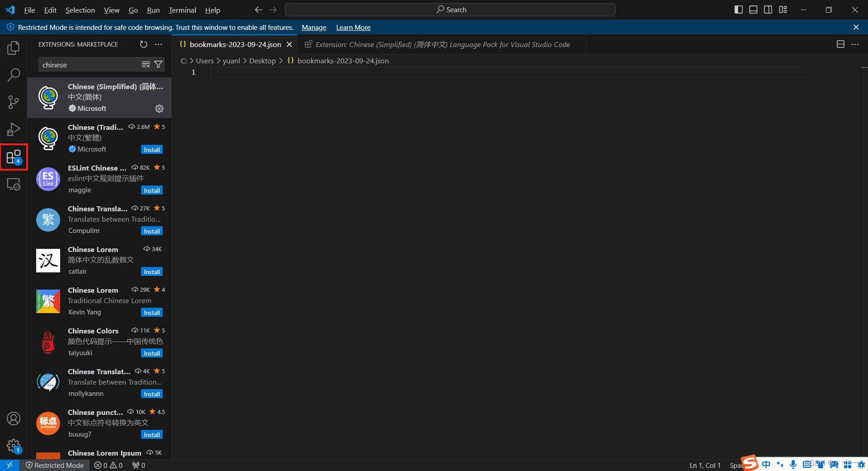
Task: Click the Manage link in banner
Action: tap(314, 28)
